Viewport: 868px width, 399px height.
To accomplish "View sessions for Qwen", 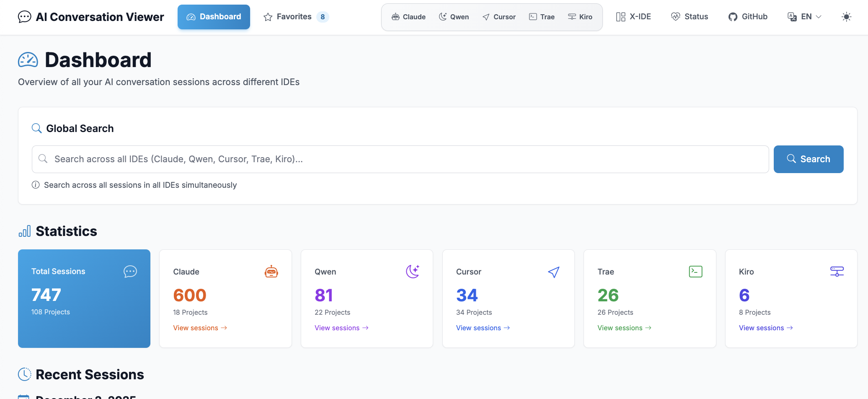I will (342, 328).
